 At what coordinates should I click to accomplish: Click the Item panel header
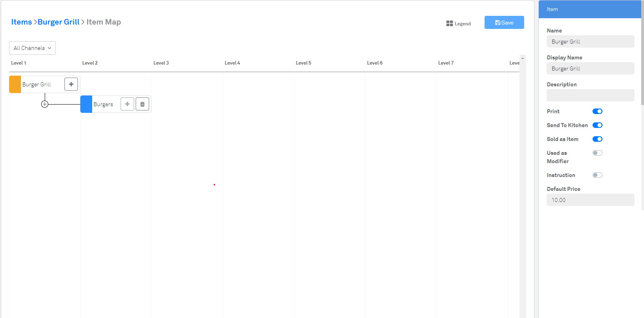tap(590, 9)
